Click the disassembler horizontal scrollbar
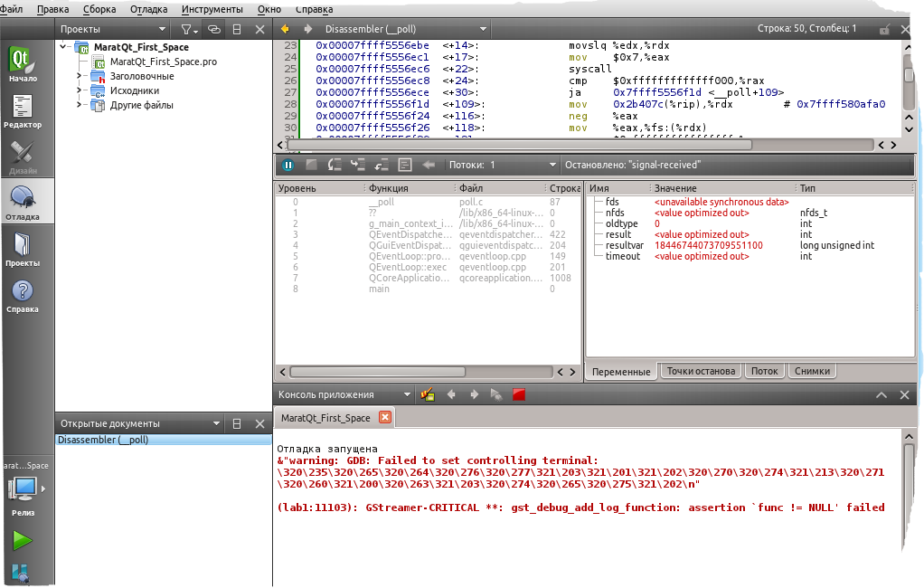This screenshot has height=588, width=924. (x=520, y=145)
